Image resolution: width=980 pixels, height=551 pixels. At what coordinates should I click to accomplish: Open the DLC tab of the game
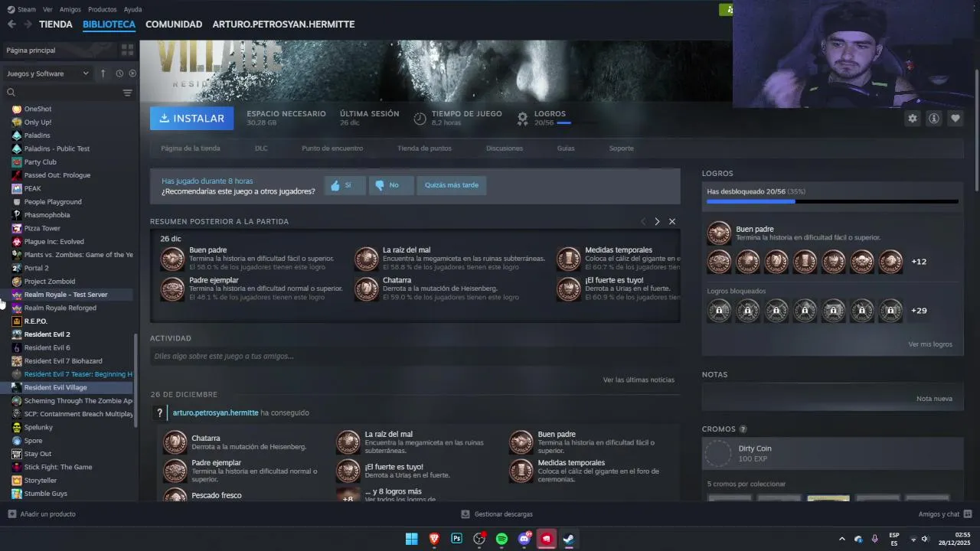coord(261,148)
